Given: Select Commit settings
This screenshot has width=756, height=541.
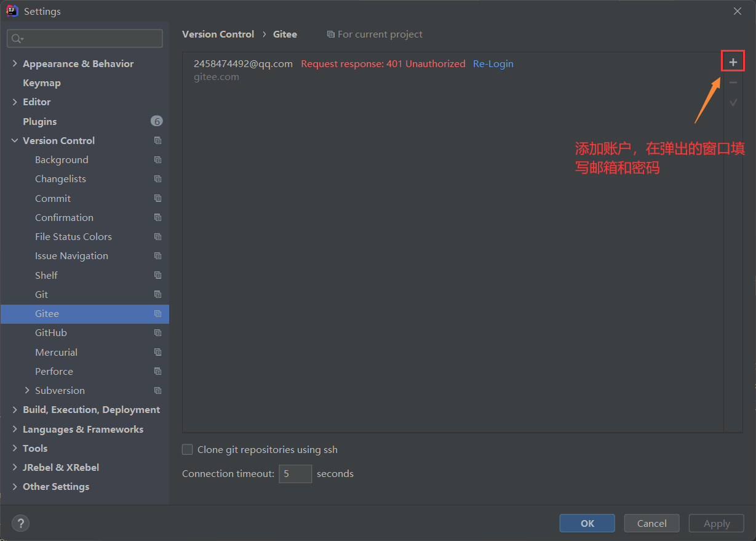Looking at the screenshot, I should click(x=53, y=198).
